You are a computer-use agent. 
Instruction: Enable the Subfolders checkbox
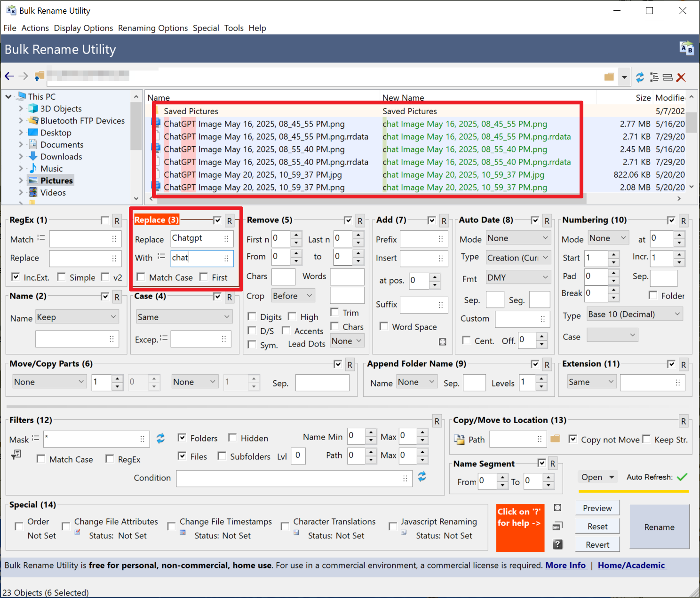pyautogui.click(x=222, y=456)
